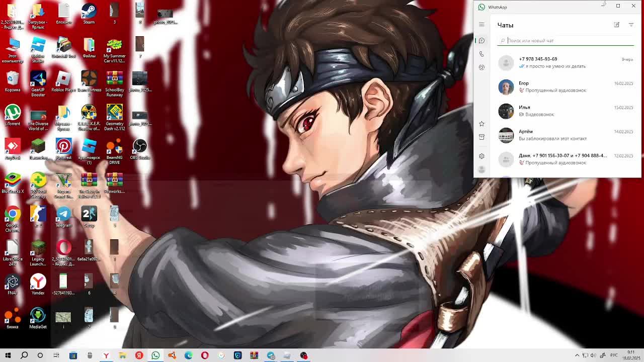Show hidden system tray icons
The width and height of the screenshot is (644, 362).
pos(577,355)
